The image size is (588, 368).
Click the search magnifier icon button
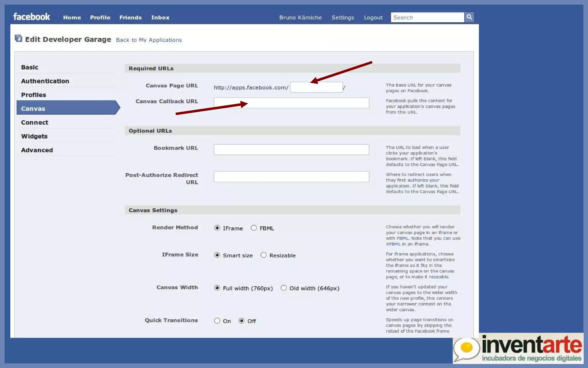469,17
